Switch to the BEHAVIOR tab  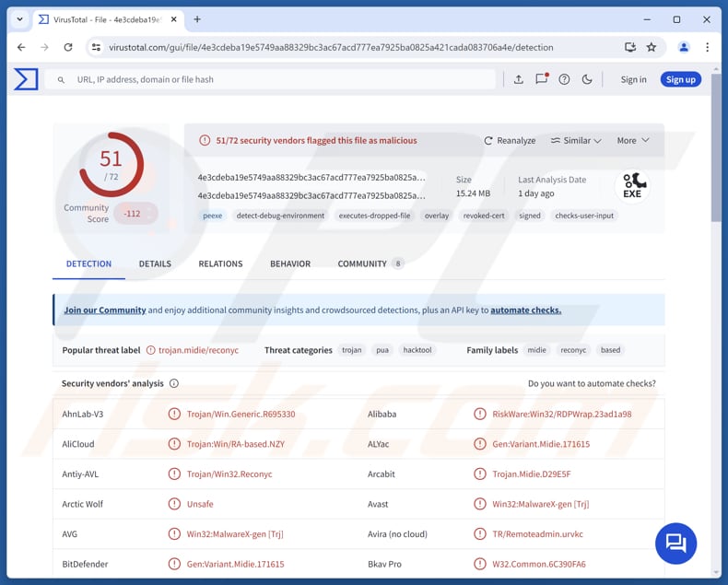point(290,263)
